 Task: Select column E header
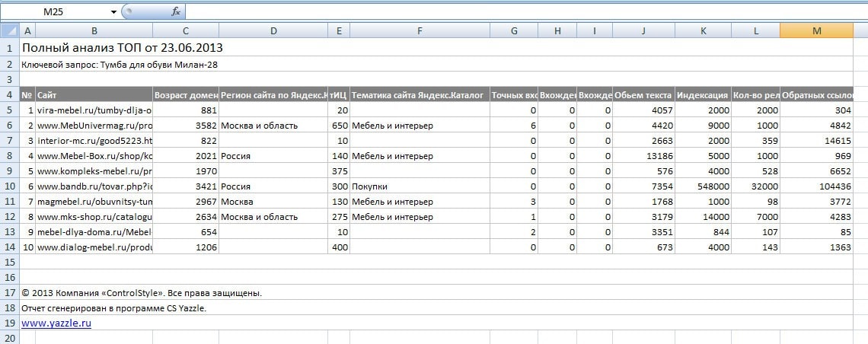[339, 31]
